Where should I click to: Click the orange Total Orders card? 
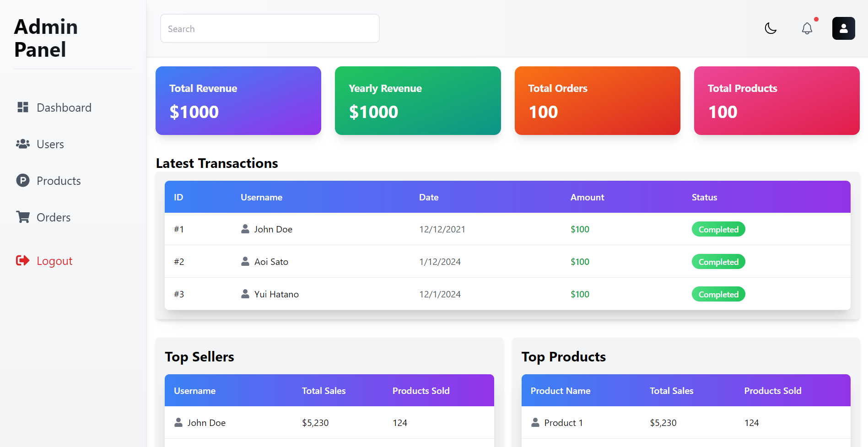(597, 101)
